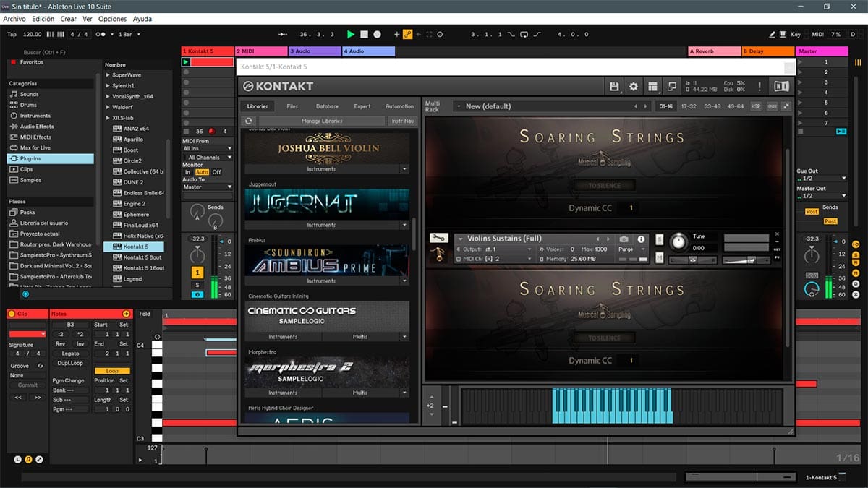Stop the transport with the Stop button
This screenshot has height=488, width=868.
tap(364, 34)
